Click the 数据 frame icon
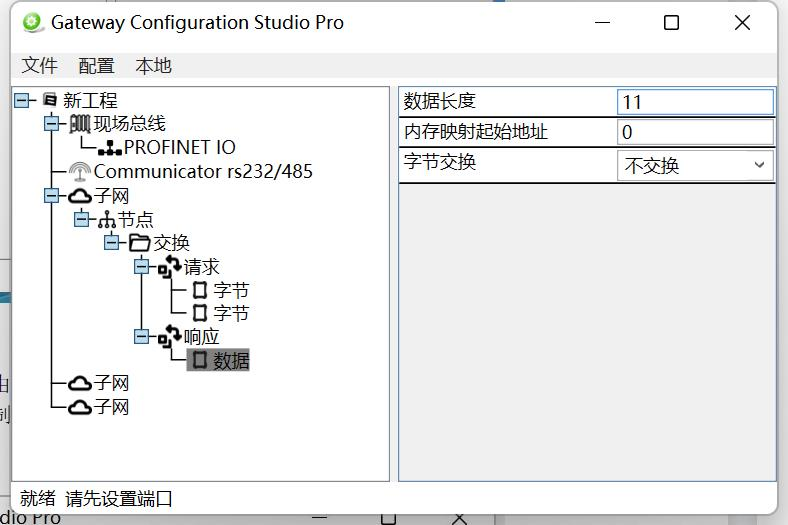Viewport: 788px width, 525px height. [200, 360]
